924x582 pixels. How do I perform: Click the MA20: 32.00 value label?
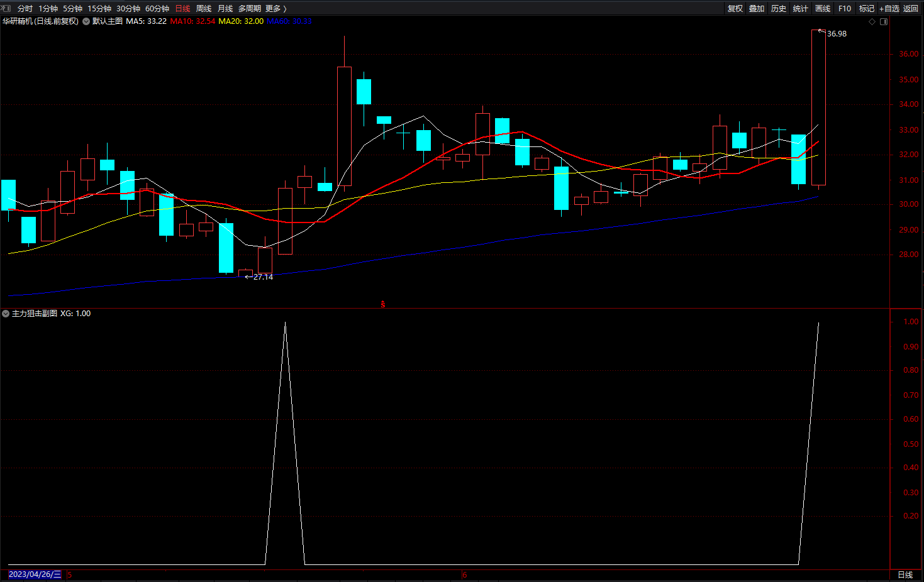pyautogui.click(x=241, y=21)
